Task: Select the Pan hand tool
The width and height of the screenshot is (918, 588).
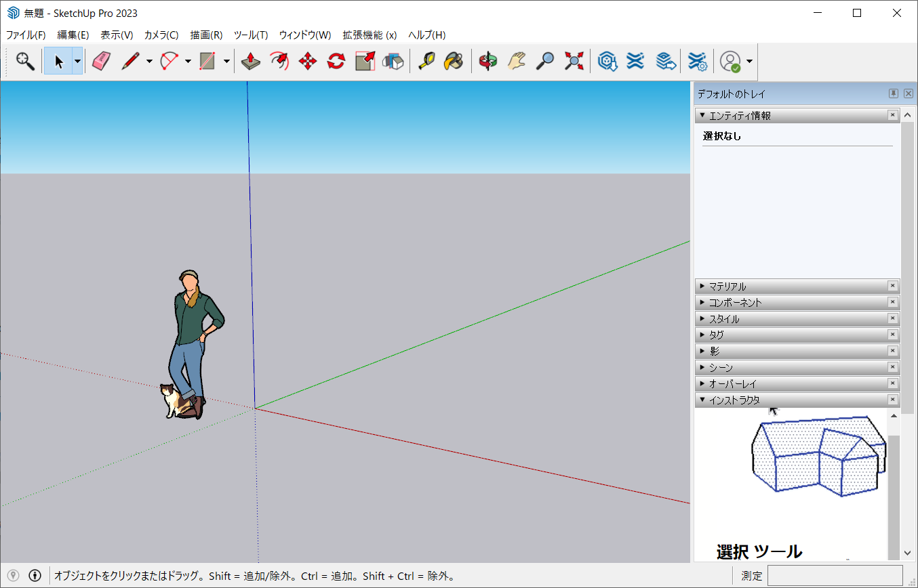Action: click(517, 61)
